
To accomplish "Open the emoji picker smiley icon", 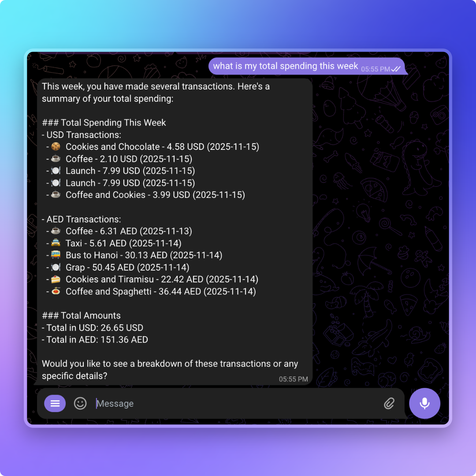I will coord(80,403).
